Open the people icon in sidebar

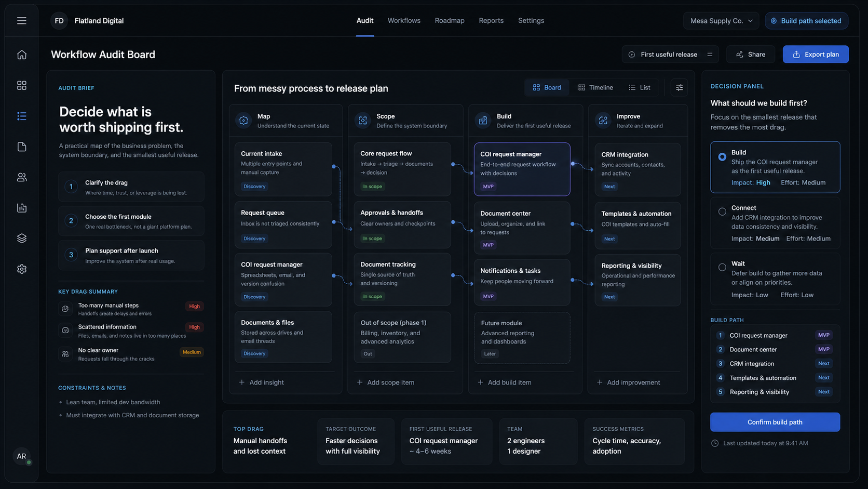(x=21, y=177)
